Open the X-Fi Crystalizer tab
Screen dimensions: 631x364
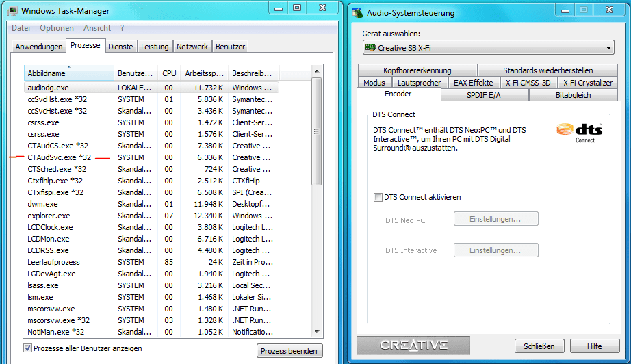(x=587, y=83)
